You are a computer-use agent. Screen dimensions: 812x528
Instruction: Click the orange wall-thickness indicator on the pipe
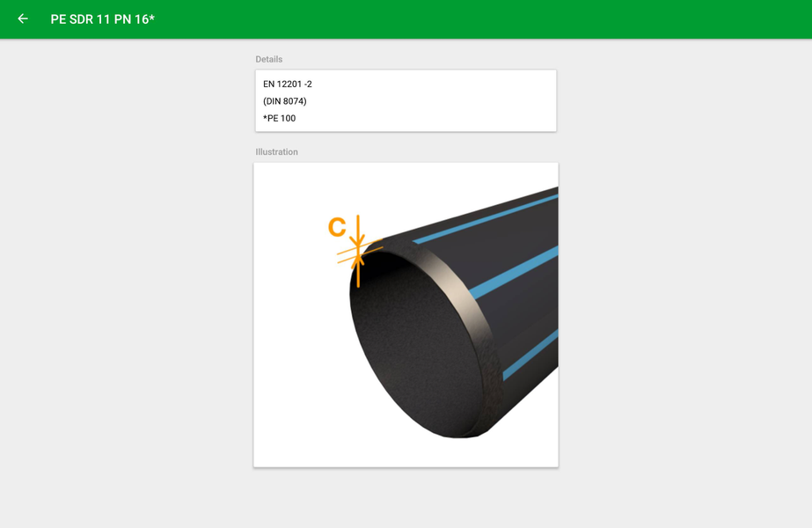click(357, 251)
